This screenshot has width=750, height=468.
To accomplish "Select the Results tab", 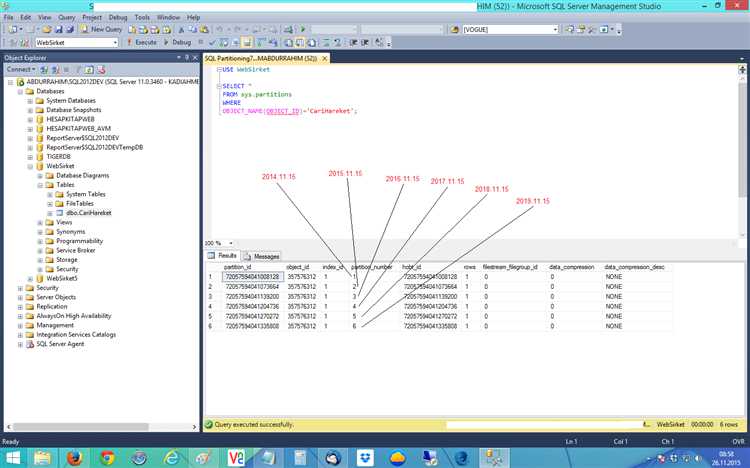I will (x=226, y=256).
